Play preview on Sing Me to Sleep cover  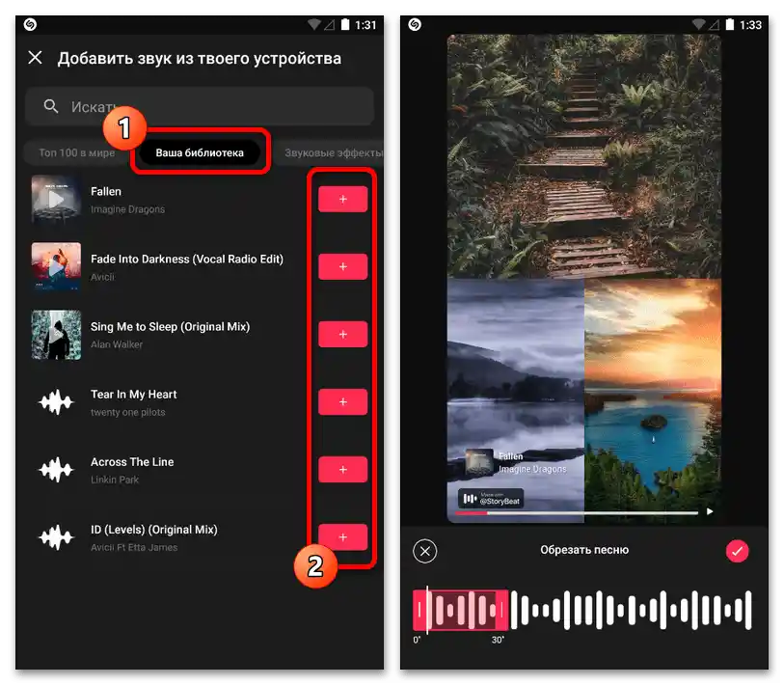tap(56, 334)
